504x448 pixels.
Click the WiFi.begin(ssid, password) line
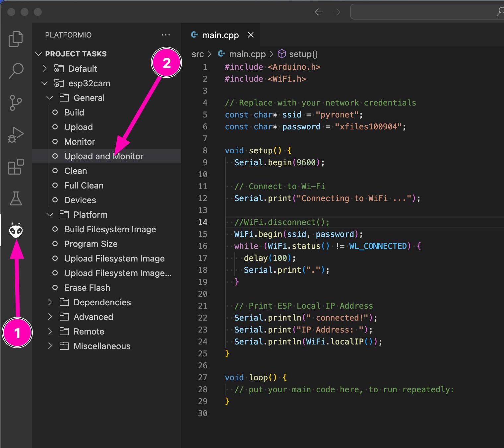click(x=298, y=234)
